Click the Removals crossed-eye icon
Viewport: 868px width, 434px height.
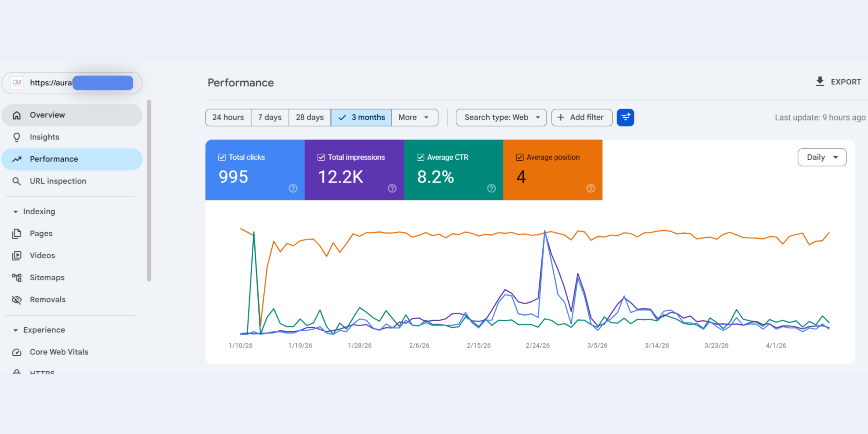(17, 299)
